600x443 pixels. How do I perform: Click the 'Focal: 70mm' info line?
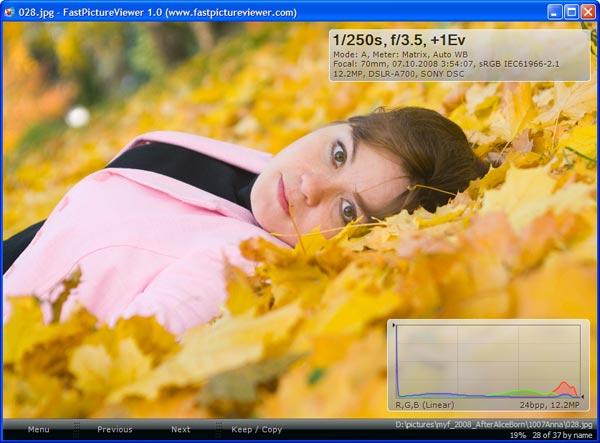coord(446,64)
